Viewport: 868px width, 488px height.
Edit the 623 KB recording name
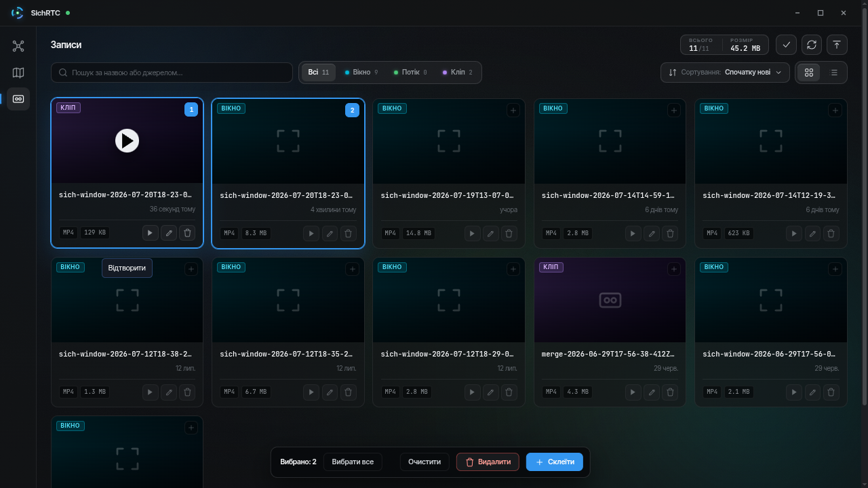point(812,233)
